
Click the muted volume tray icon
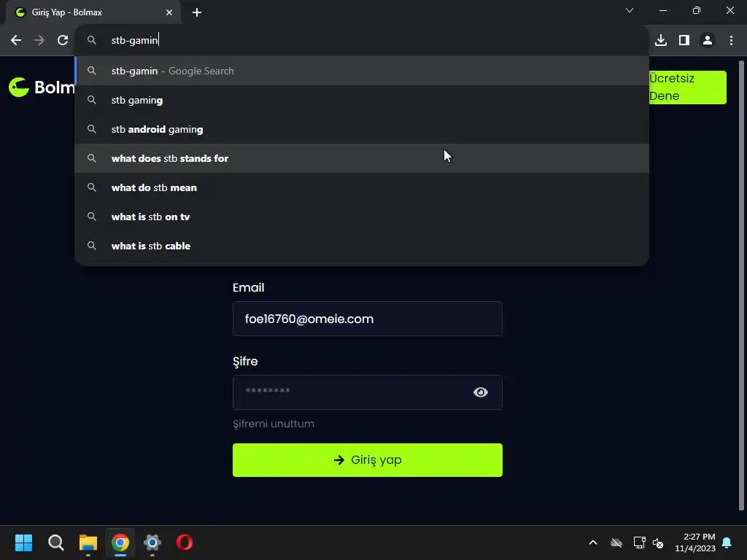(658, 542)
